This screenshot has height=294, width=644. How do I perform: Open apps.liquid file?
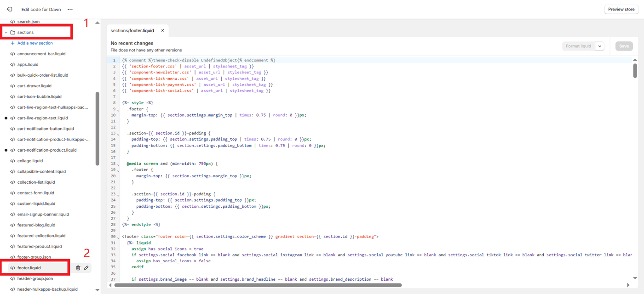28,64
